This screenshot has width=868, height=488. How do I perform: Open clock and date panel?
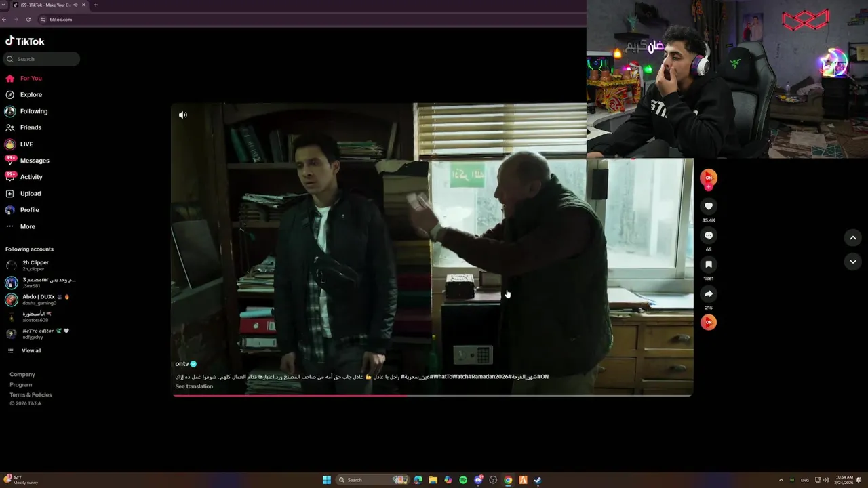844,480
